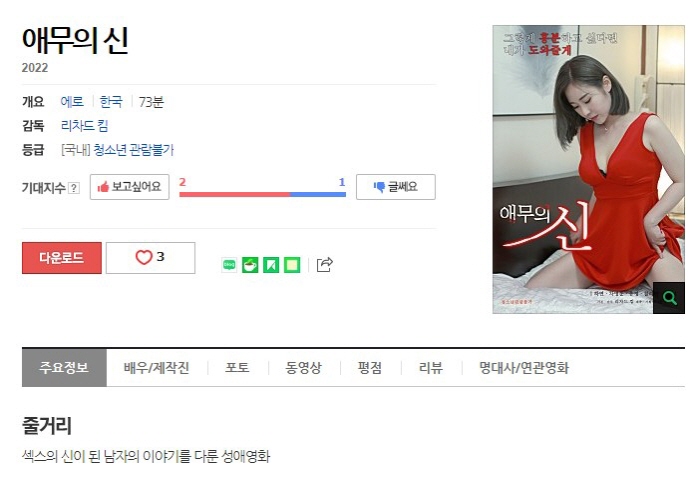Click the red-blue expectation index bar

[262, 194]
